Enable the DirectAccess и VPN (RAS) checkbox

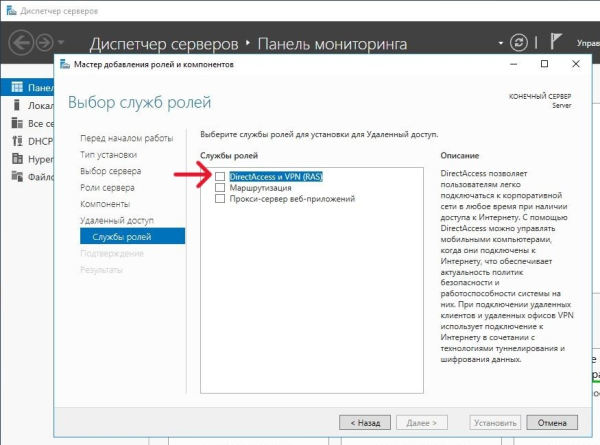[x=220, y=176]
